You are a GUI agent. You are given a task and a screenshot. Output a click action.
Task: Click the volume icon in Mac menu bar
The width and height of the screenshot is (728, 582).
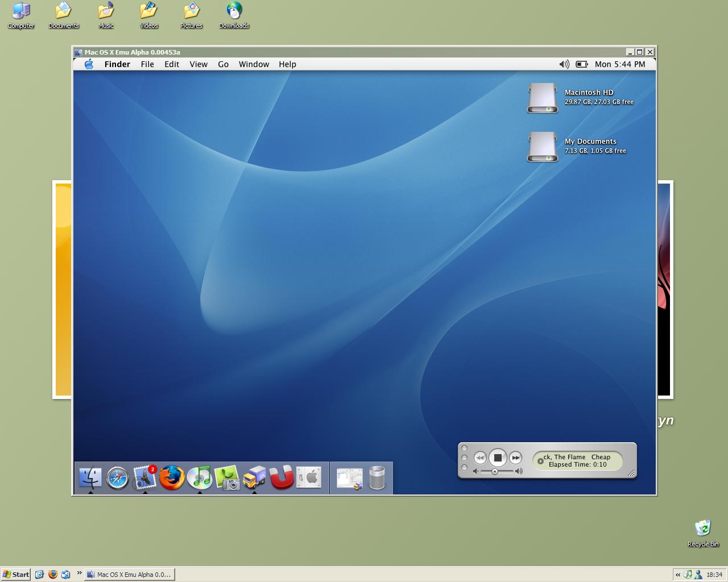[564, 64]
